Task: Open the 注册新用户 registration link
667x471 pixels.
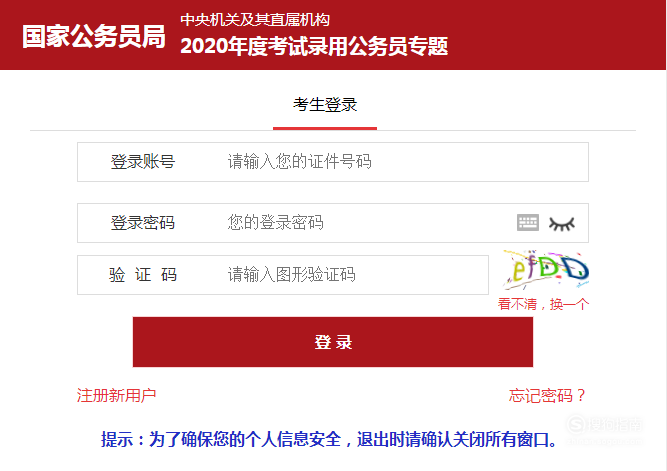Action: pyautogui.click(x=116, y=395)
